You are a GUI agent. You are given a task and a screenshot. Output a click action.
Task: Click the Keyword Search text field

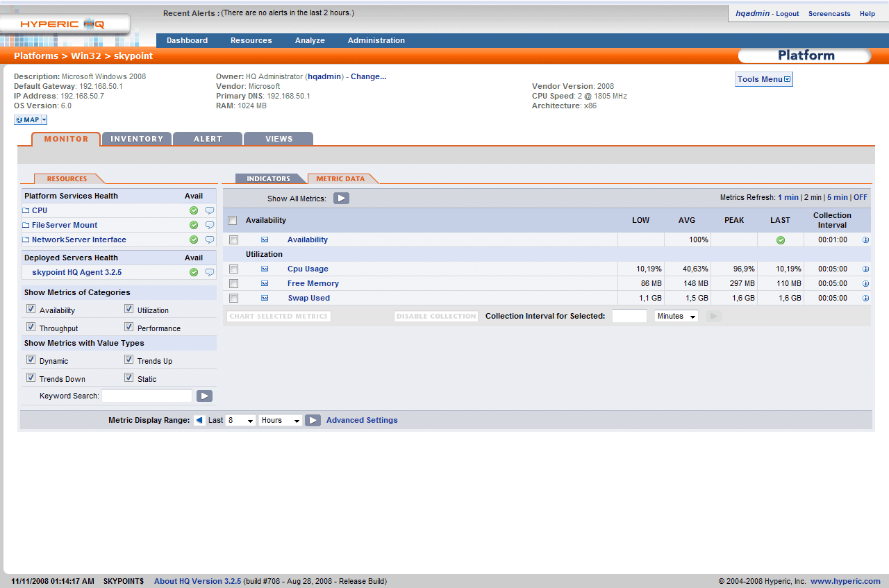[x=147, y=396]
